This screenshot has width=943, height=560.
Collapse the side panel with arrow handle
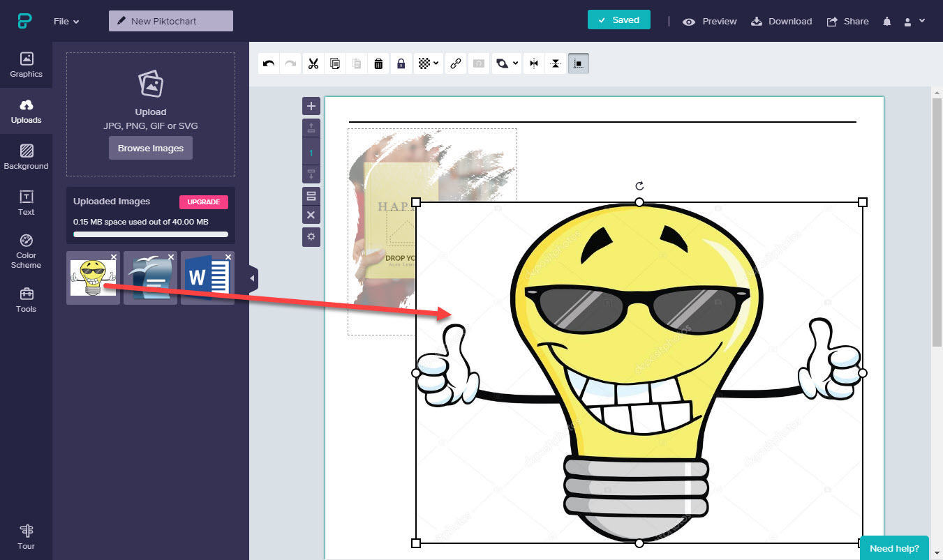click(x=253, y=279)
